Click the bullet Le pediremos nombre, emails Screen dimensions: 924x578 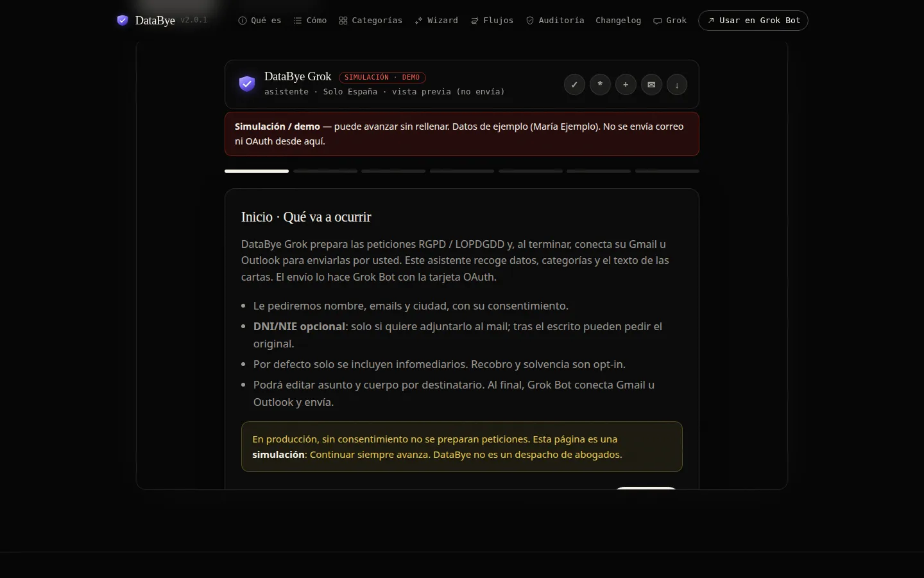pos(411,306)
